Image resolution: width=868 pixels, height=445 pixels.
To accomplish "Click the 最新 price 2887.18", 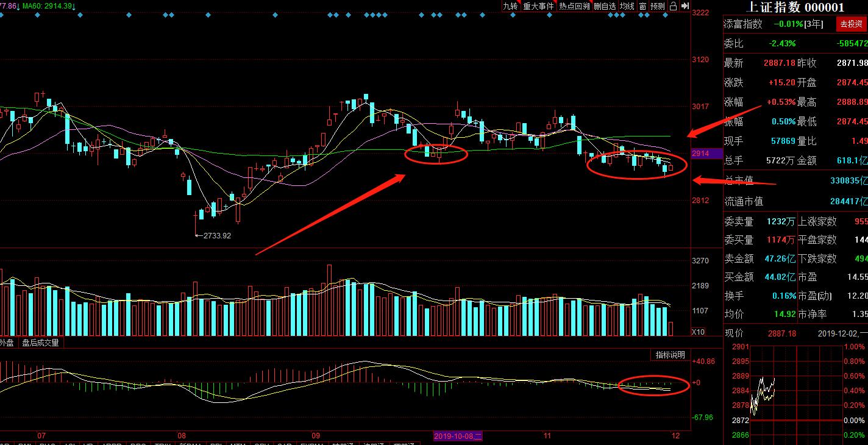I will click(780, 63).
